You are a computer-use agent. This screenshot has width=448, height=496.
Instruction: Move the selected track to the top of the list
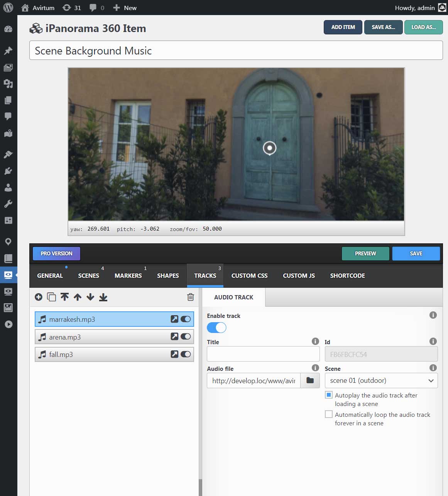coord(64,297)
